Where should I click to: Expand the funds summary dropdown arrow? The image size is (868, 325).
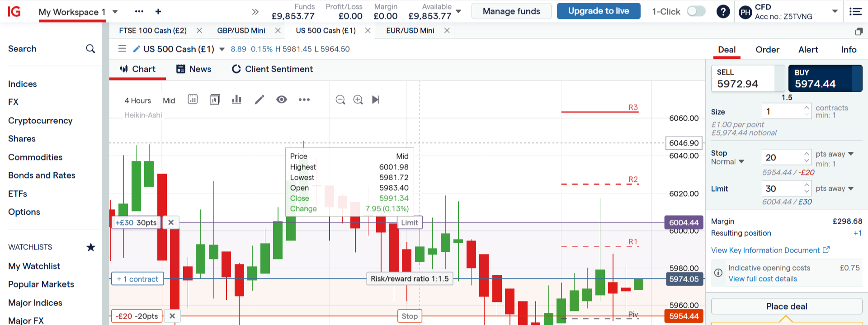[458, 11]
